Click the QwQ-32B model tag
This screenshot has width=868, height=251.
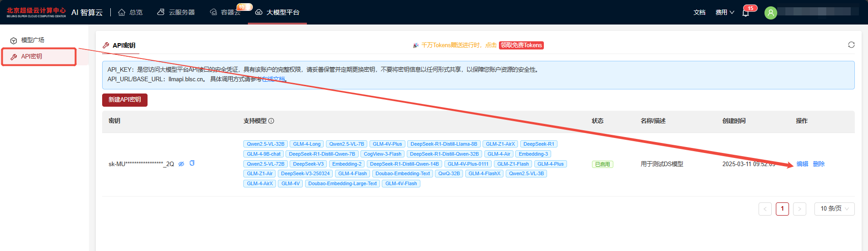click(x=449, y=174)
